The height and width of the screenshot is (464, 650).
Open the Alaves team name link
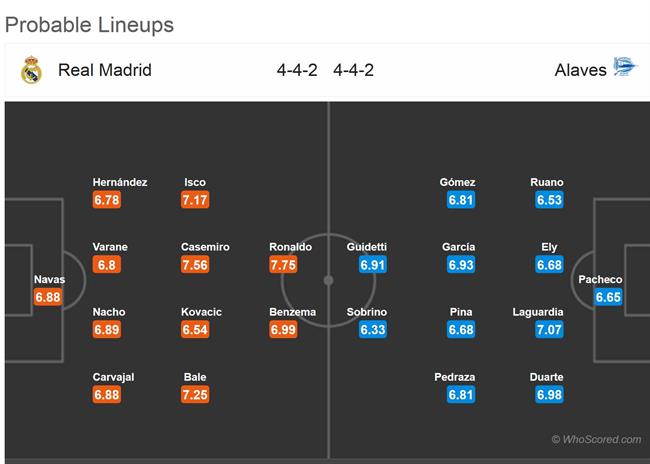click(x=580, y=70)
